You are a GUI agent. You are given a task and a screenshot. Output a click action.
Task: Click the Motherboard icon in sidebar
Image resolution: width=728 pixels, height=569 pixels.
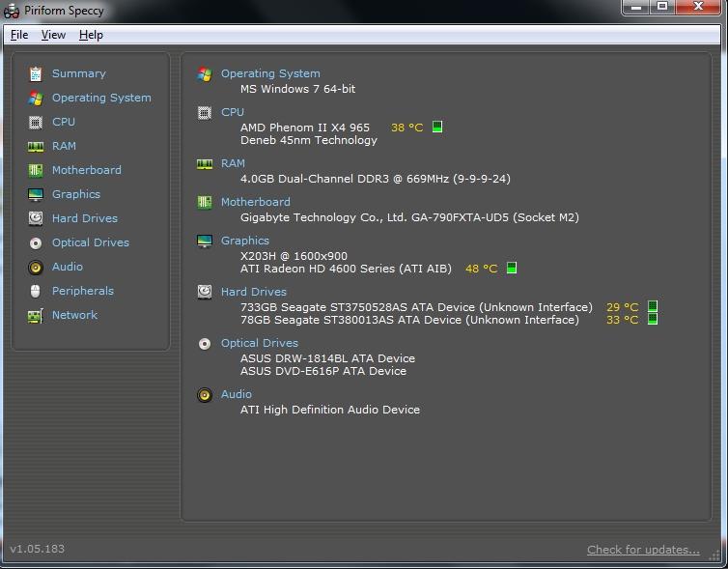pyautogui.click(x=36, y=170)
